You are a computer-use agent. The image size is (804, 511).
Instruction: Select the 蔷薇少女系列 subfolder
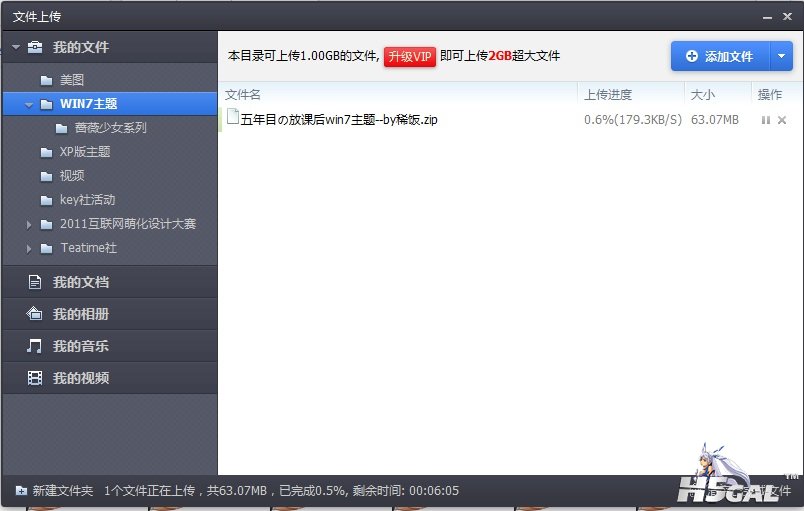pos(110,128)
